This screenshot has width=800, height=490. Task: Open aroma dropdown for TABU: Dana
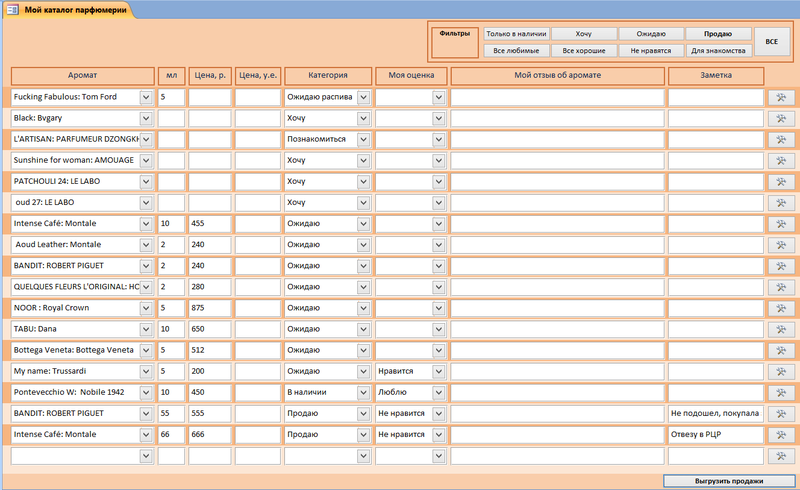pyautogui.click(x=146, y=329)
